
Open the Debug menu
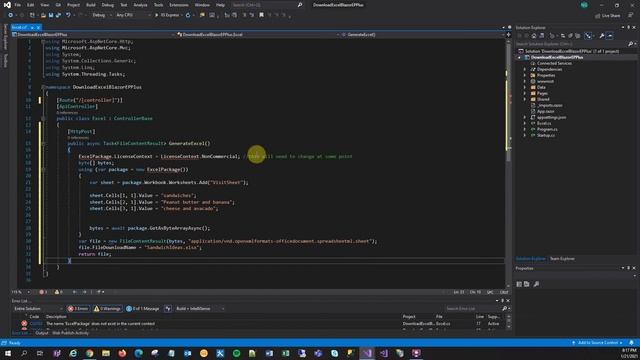coord(108,5)
